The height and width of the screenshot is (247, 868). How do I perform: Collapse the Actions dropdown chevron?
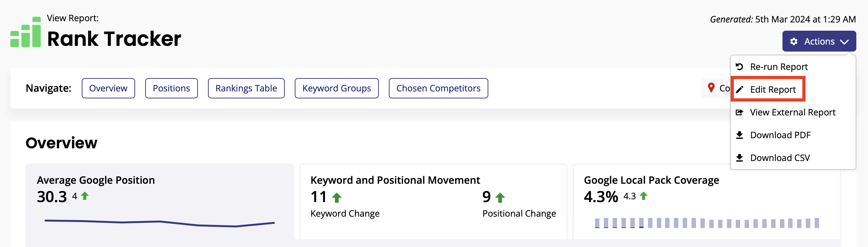click(x=844, y=42)
